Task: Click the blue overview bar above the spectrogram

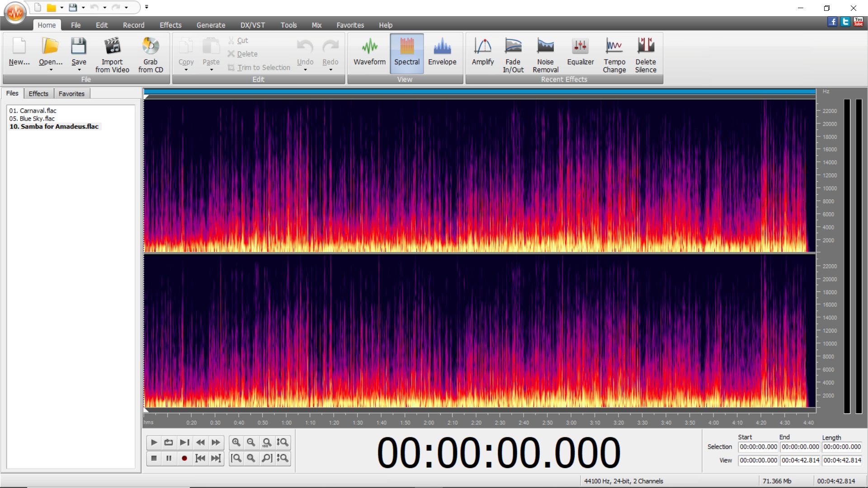Action: [x=479, y=92]
